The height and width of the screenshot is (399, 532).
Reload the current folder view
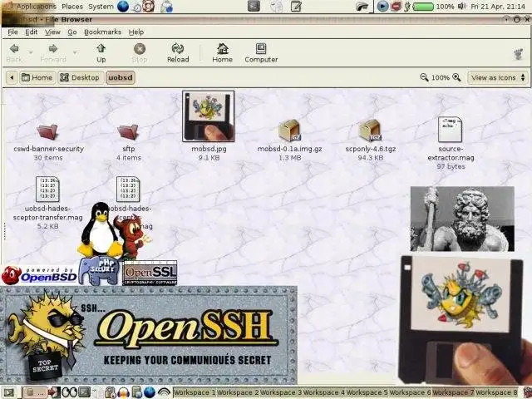(178, 53)
